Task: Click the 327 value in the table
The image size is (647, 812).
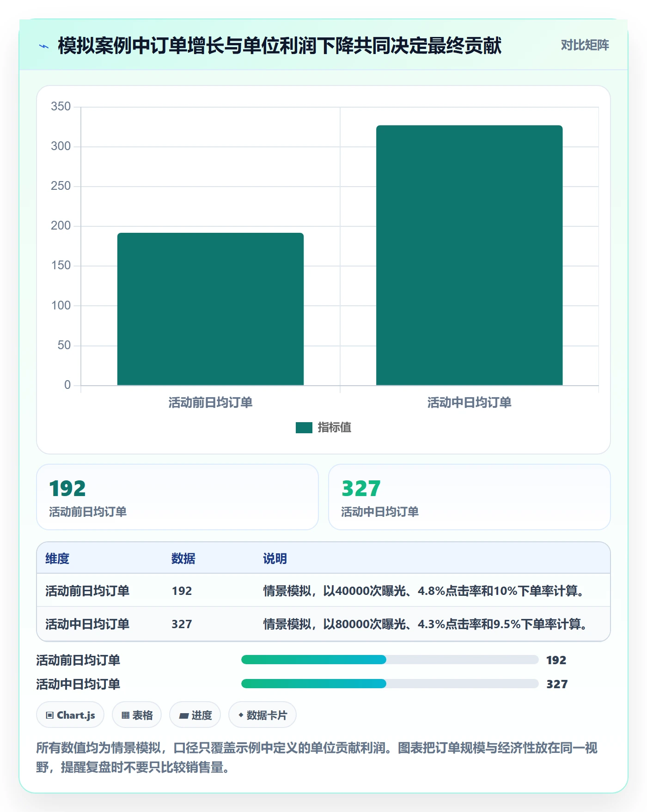Action: pos(182,624)
